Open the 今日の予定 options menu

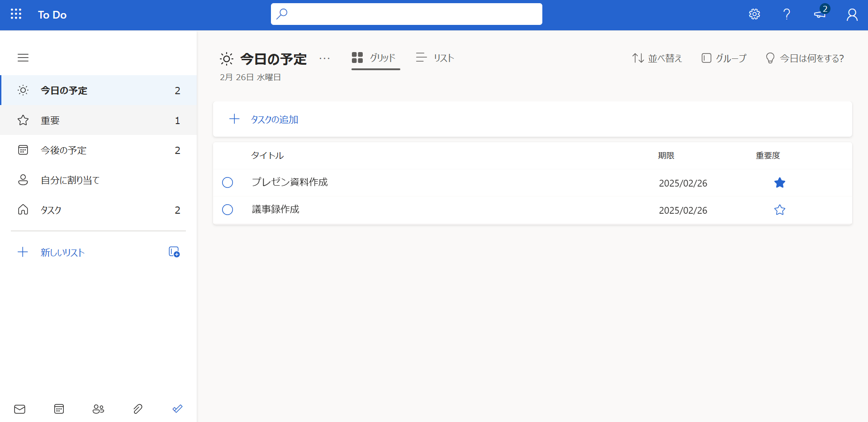pos(324,59)
